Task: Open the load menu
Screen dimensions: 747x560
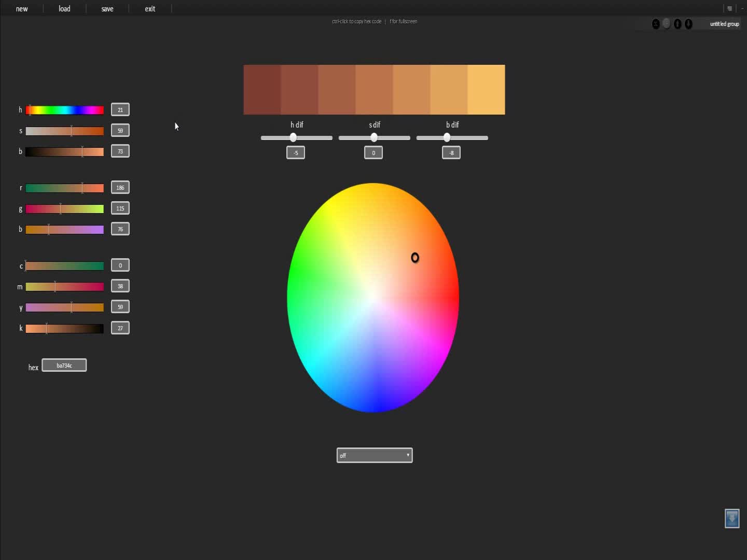Action: click(64, 9)
